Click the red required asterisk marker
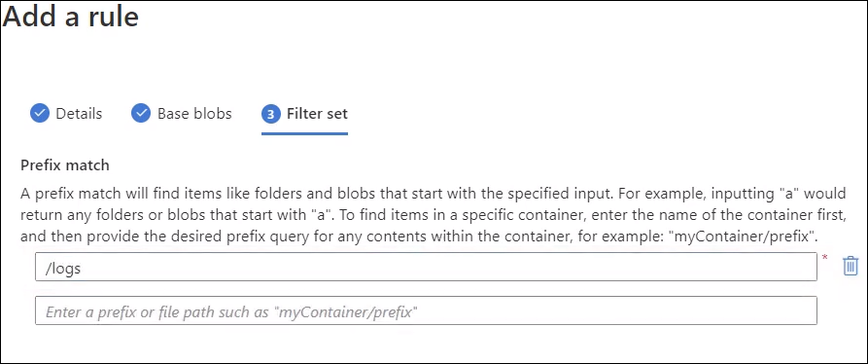Viewport: 868px width, 364px height. coord(825,258)
